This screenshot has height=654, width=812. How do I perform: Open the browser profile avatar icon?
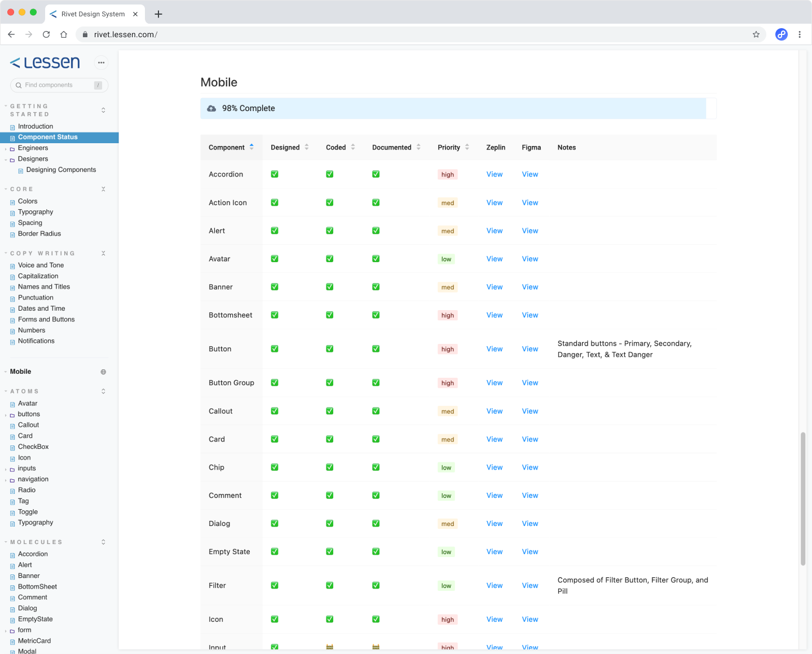coord(781,34)
